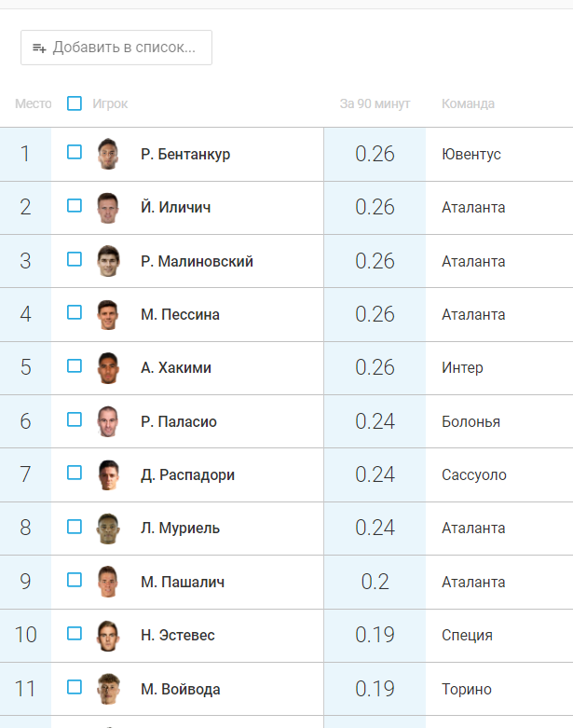Open player link Р. Паласио
This screenshot has width=573, height=728.
179,421
